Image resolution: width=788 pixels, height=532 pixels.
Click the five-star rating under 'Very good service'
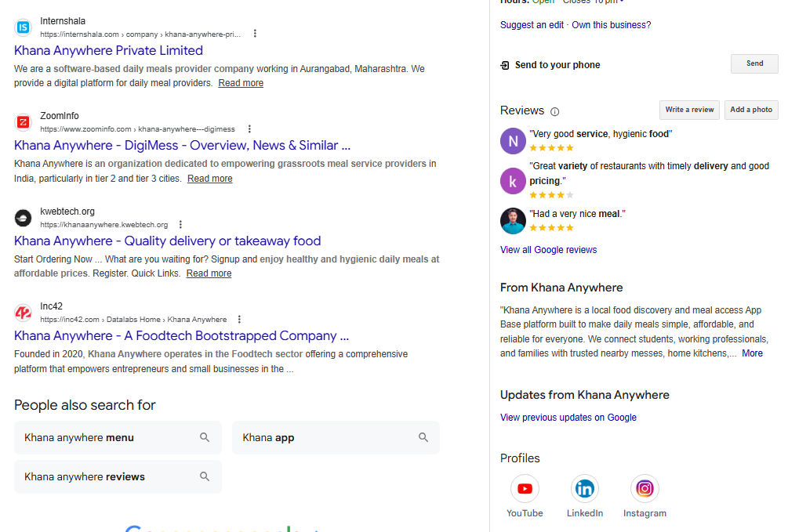point(551,148)
